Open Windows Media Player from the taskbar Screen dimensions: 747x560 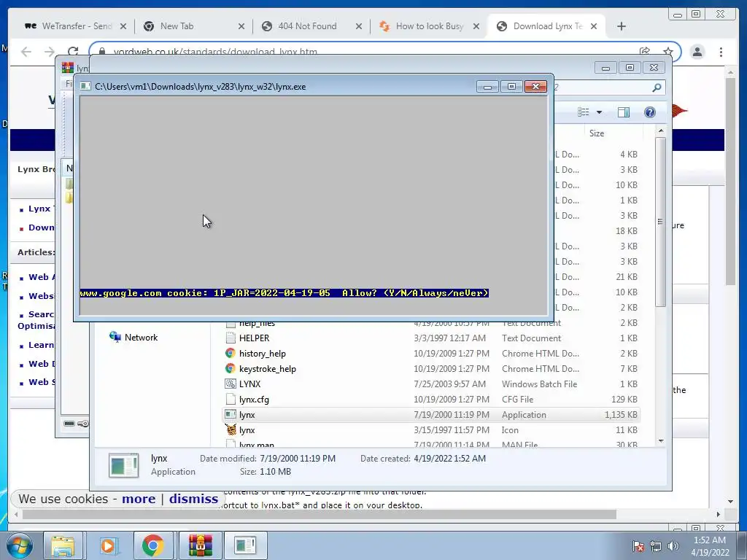108,545
